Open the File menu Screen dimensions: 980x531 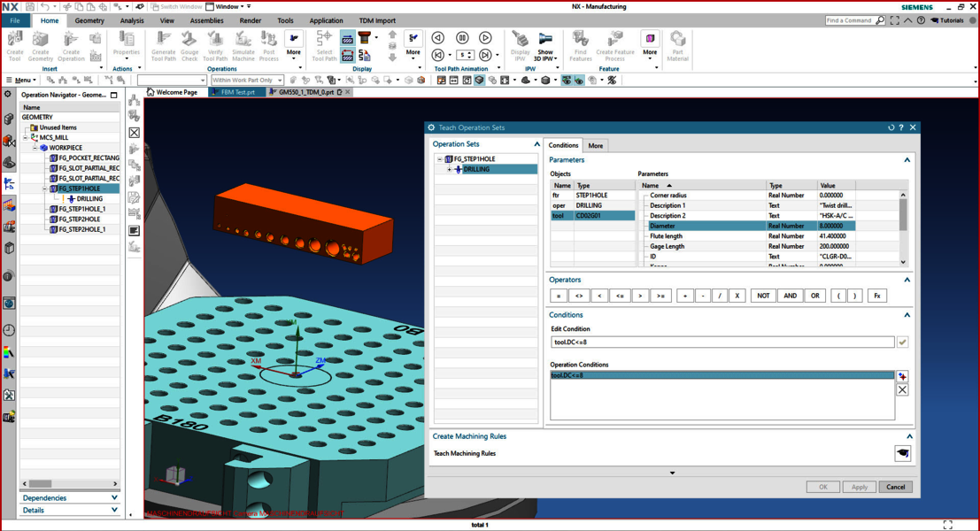point(15,20)
